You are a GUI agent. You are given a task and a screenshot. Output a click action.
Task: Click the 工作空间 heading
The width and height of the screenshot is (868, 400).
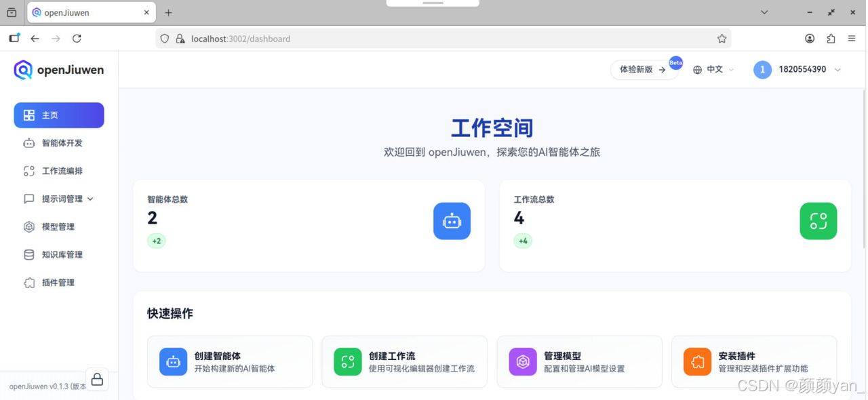[492, 127]
